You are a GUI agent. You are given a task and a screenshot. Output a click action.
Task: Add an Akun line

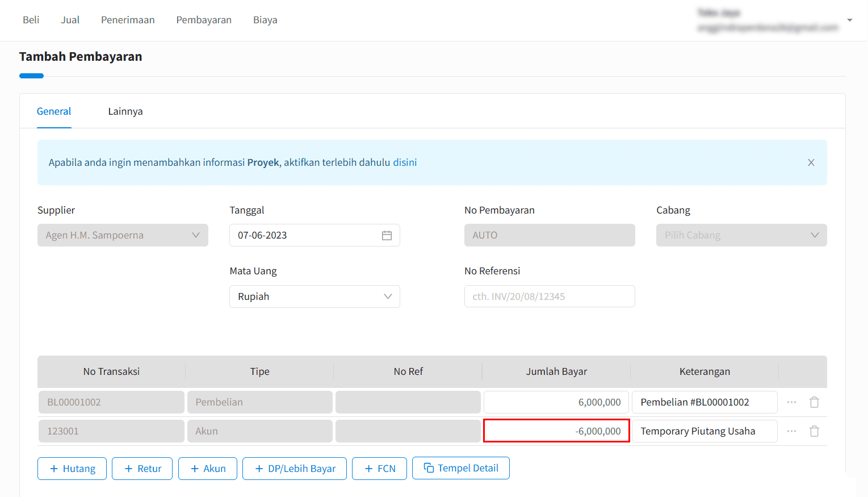tap(208, 469)
